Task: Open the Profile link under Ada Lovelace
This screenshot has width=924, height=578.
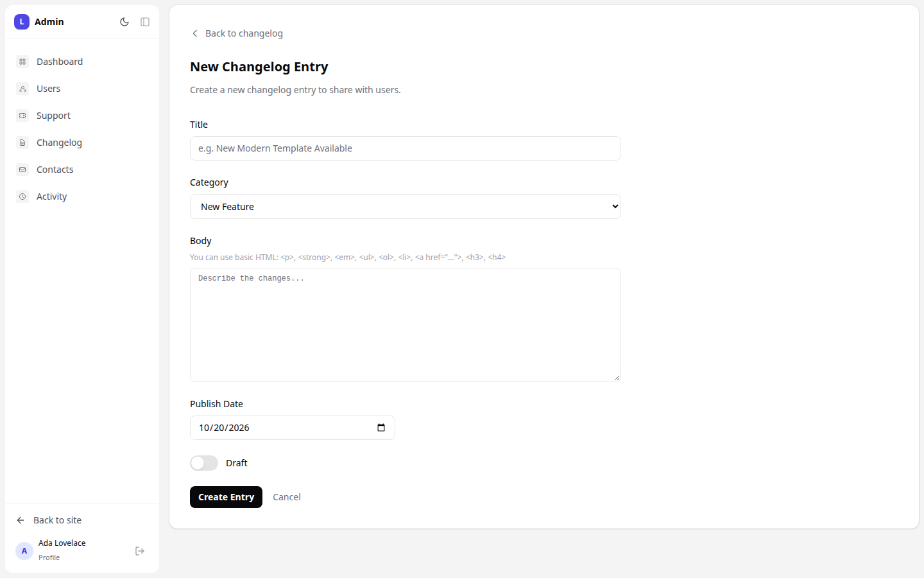Action: (49, 557)
